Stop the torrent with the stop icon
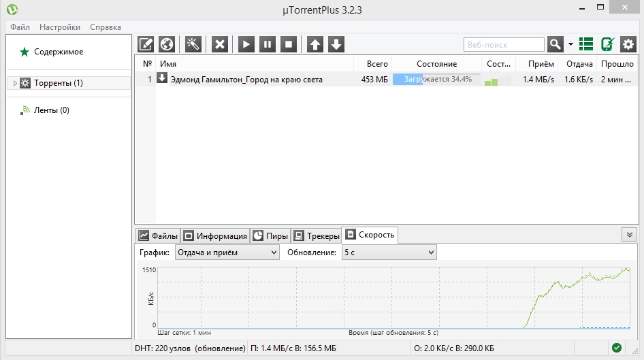The height and width of the screenshot is (360, 644). pyautogui.click(x=289, y=44)
